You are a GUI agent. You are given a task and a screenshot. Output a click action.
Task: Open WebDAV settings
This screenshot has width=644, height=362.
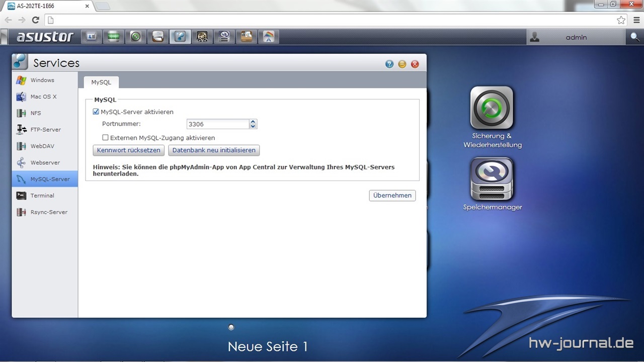pos(45,146)
